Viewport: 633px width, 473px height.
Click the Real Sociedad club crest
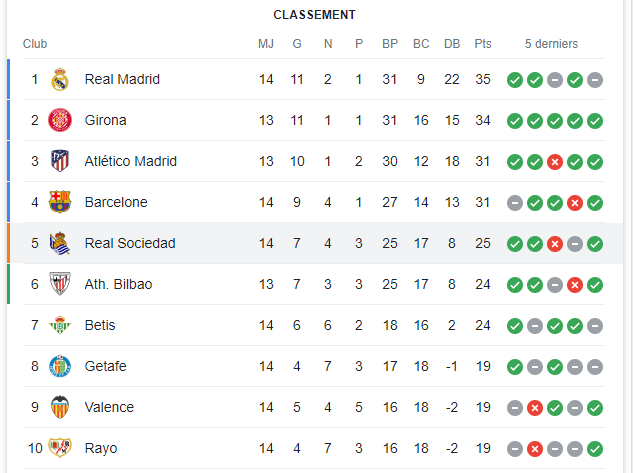(x=60, y=243)
